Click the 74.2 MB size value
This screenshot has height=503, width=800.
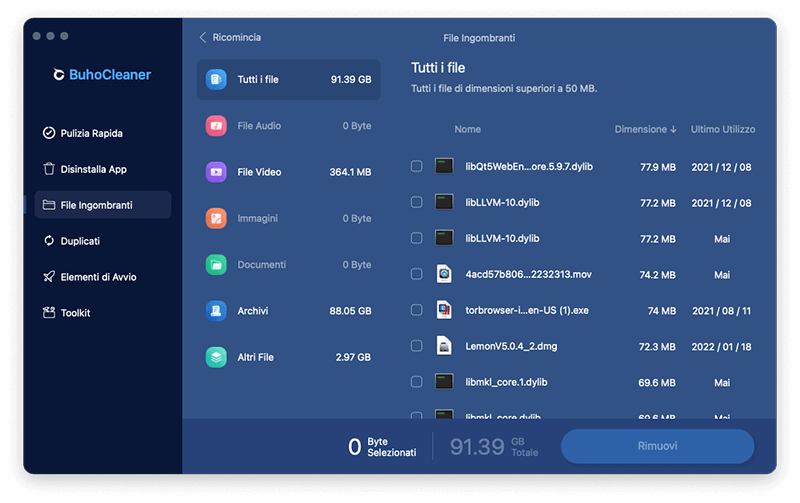click(657, 275)
